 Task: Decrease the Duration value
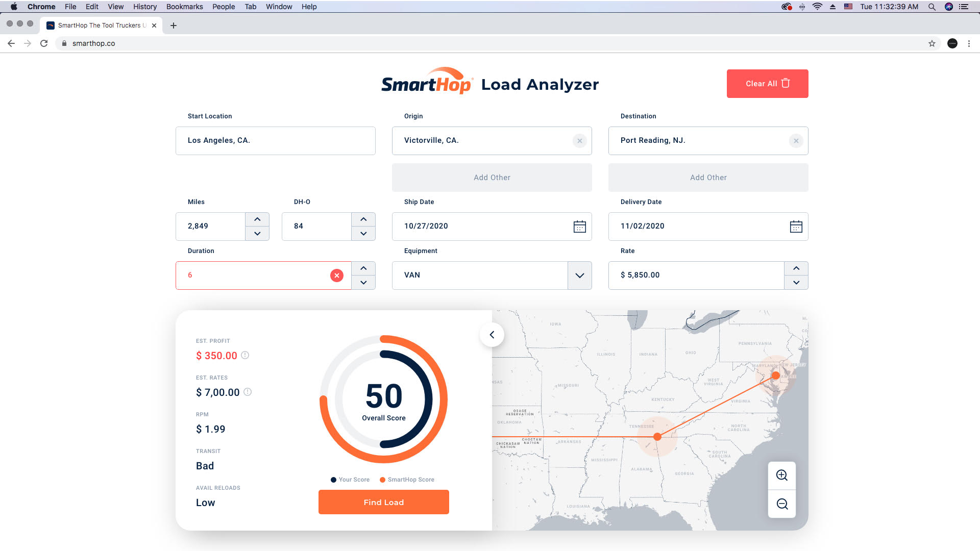click(x=363, y=283)
